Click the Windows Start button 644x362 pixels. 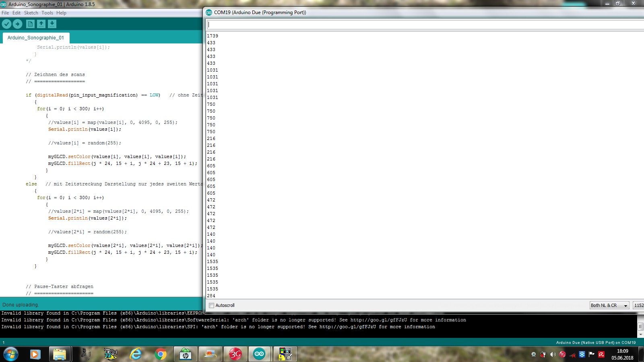[x=11, y=354]
